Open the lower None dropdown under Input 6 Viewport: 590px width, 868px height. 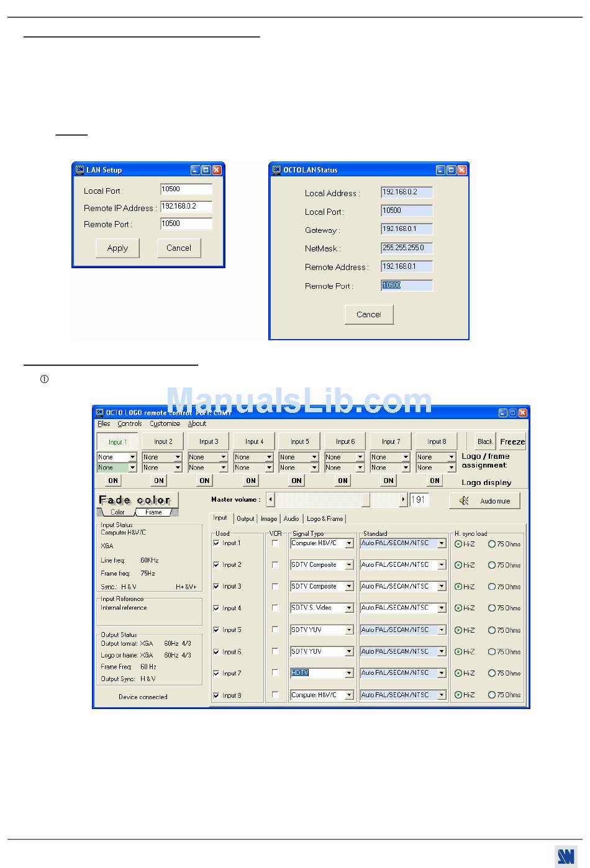pos(360,468)
